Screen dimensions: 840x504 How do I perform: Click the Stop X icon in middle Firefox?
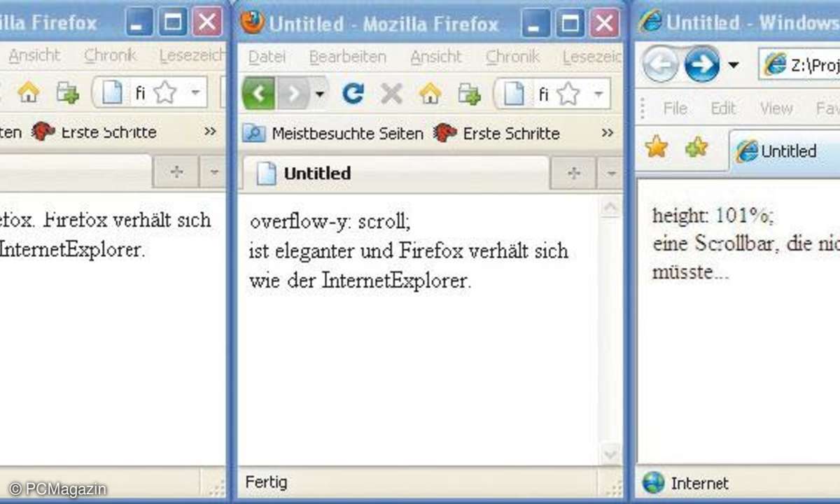pyautogui.click(x=391, y=93)
